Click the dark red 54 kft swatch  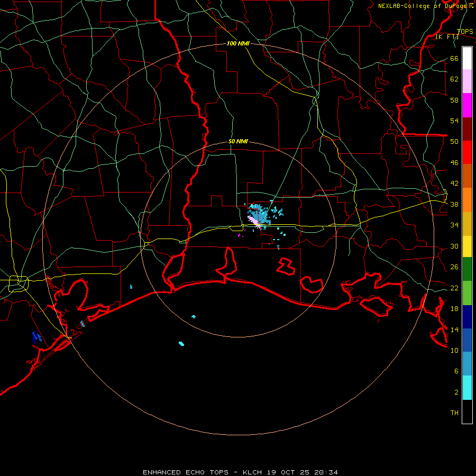467,129
